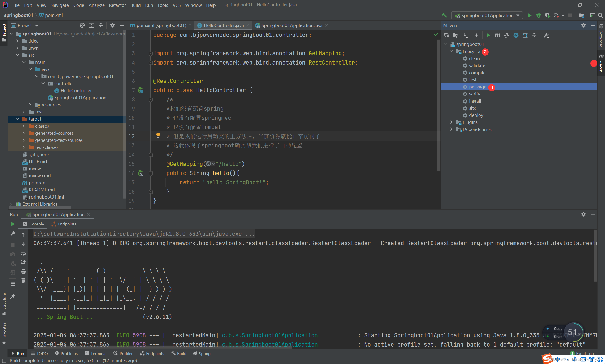
Task: Click the lightbulb intention icon at line 12
Action: pyautogui.click(x=158, y=135)
